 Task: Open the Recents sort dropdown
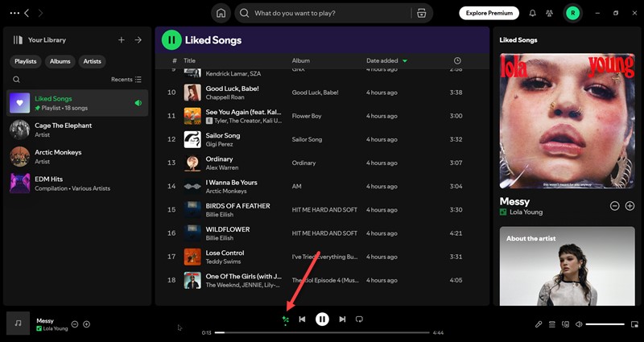click(126, 80)
